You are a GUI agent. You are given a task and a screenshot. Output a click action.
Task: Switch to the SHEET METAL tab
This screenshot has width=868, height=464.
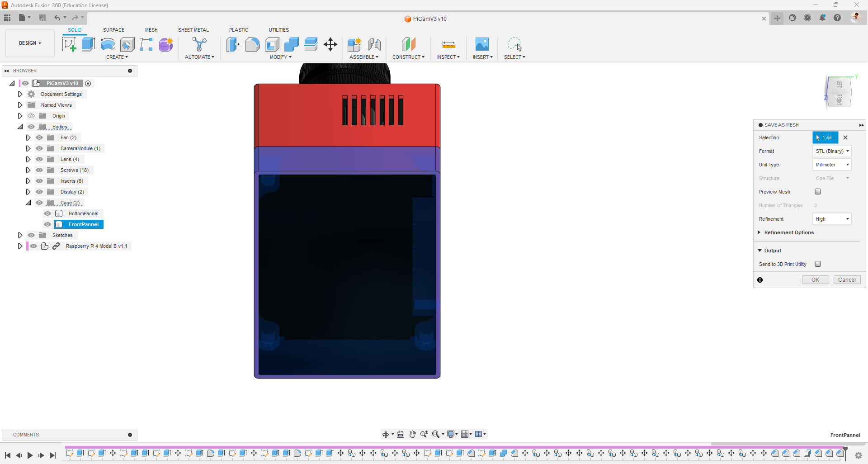click(x=193, y=30)
